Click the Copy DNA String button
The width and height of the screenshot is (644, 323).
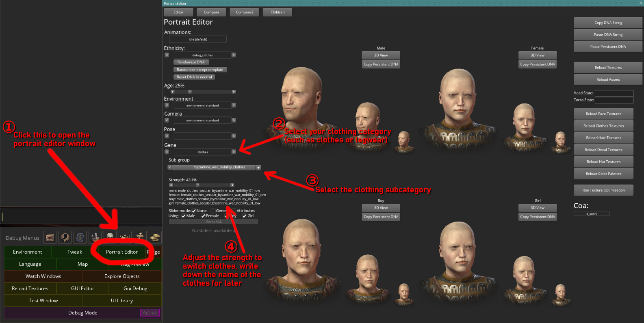pyautogui.click(x=608, y=23)
